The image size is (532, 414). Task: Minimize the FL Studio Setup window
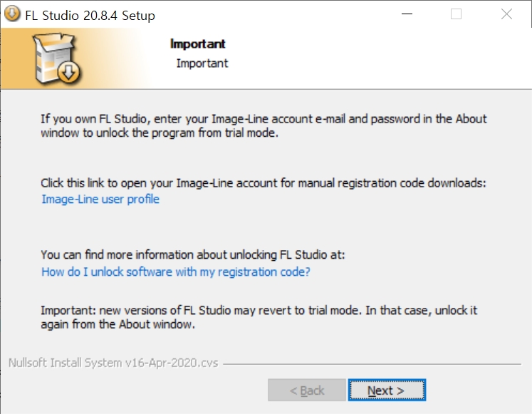point(407,14)
